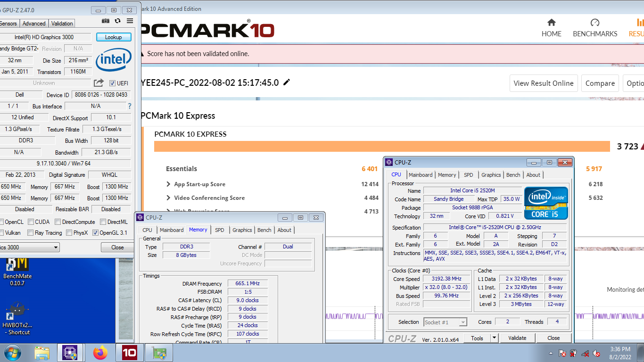Launch Firefox from the taskbar
Image resolution: width=644 pixels, height=362 pixels.
[x=100, y=353]
